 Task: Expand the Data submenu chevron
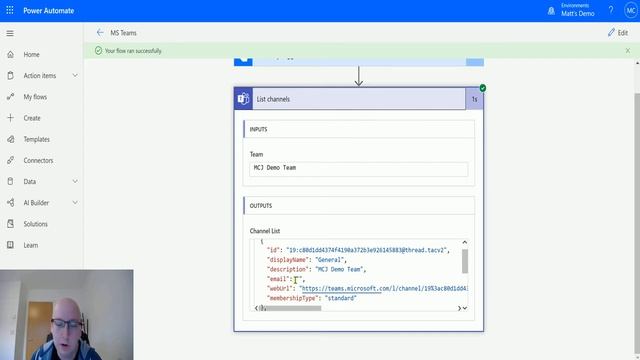(75, 181)
